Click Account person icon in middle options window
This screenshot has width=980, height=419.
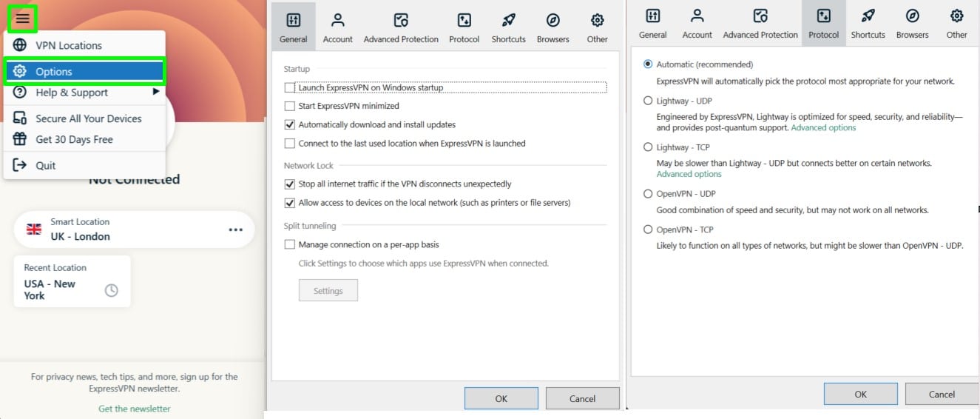(337, 20)
